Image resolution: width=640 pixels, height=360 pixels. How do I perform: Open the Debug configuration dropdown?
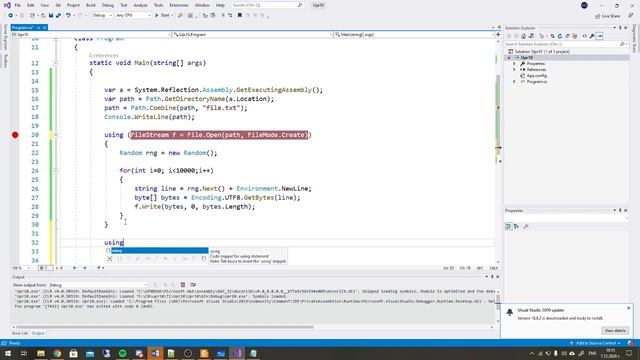[x=102, y=16]
